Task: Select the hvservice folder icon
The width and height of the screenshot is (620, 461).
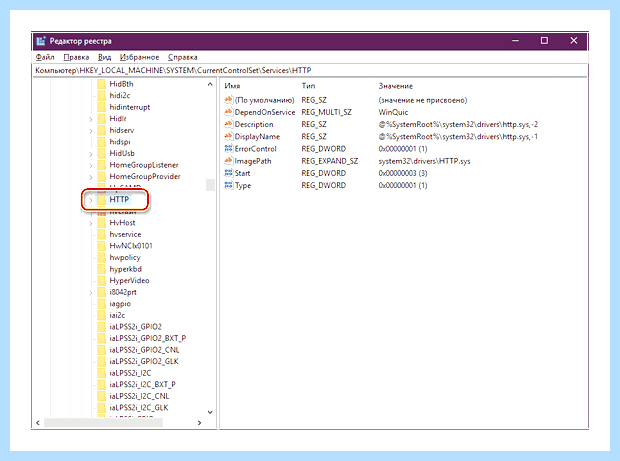Action: coord(102,234)
